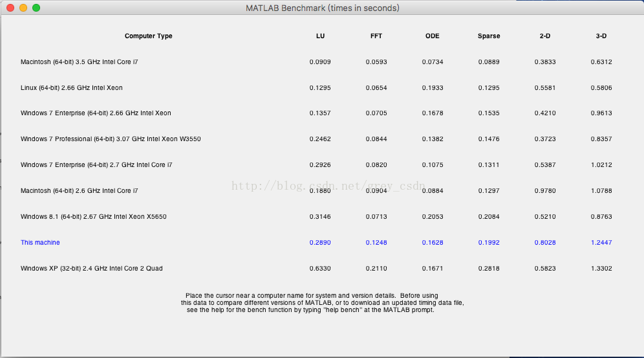This screenshot has height=358, width=644.
Task: Select 'Macintosh (64-bit) 2.6 GHz Intel Core i7' row name
Action: 80,191
